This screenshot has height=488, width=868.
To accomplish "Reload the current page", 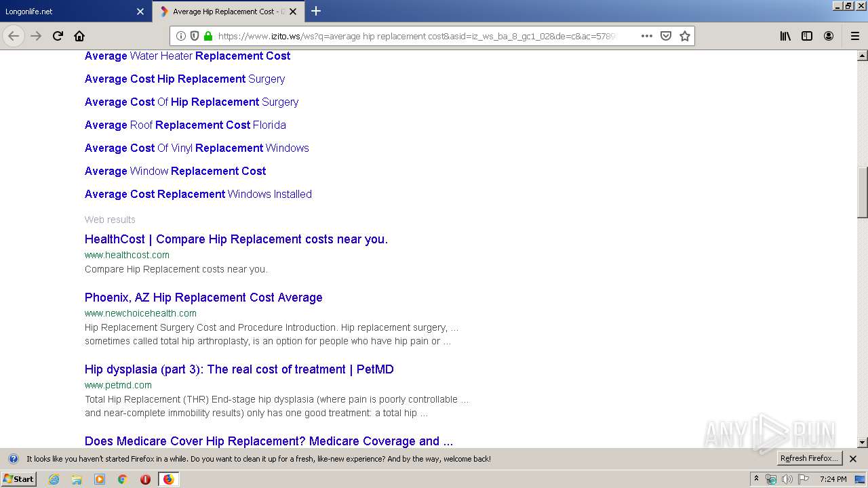I will pyautogui.click(x=58, y=36).
